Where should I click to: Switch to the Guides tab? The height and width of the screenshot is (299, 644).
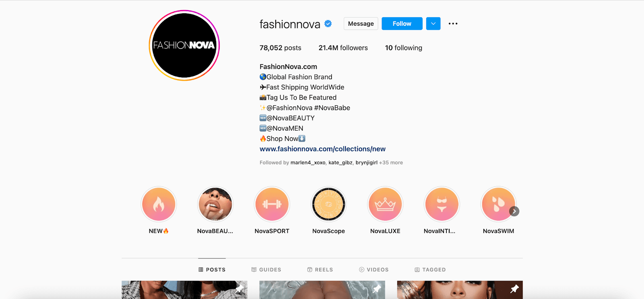click(x=266, y=270)
